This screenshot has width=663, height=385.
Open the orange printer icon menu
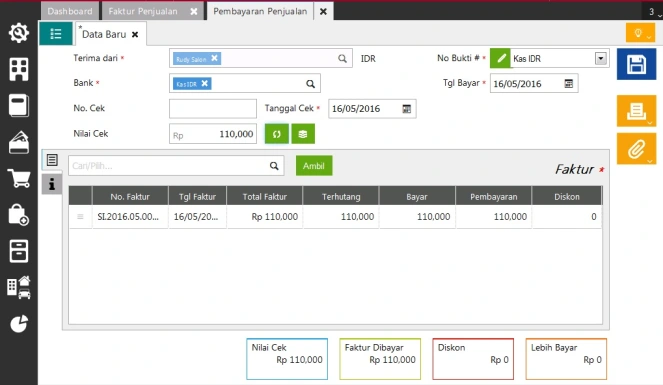[x=636, y=111]
